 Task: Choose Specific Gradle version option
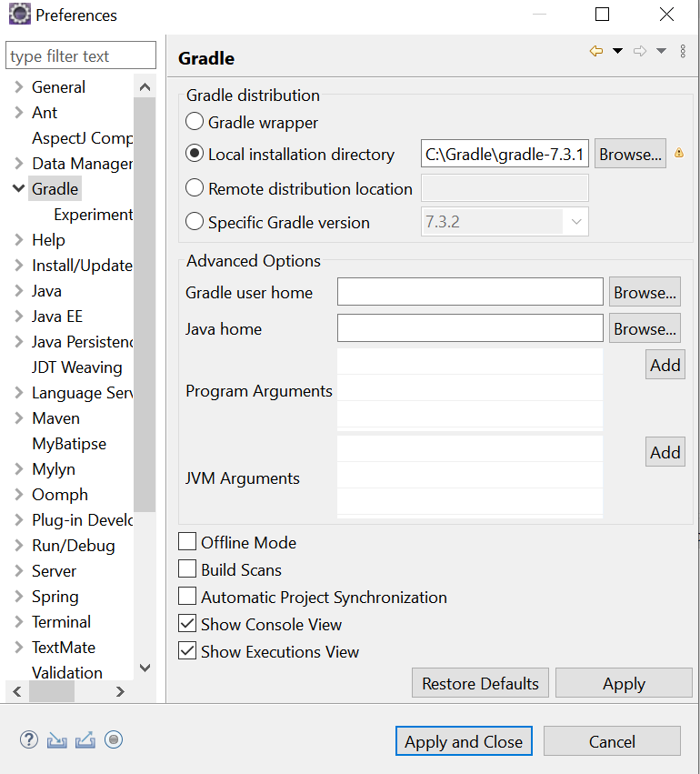(x=195, y=221)
